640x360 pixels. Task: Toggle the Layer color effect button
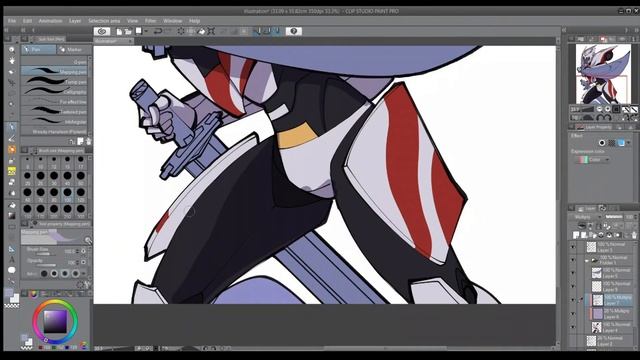click(x=621, y=143)
